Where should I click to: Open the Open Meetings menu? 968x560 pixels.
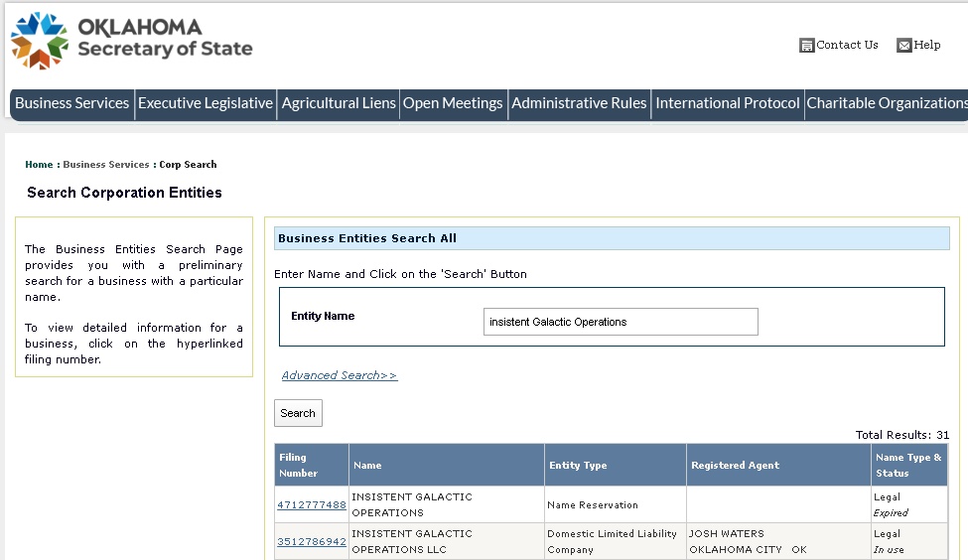pos(453,103)
